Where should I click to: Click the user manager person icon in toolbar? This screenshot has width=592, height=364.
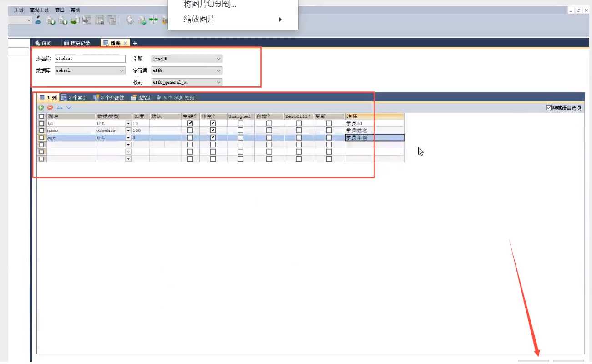39,20
